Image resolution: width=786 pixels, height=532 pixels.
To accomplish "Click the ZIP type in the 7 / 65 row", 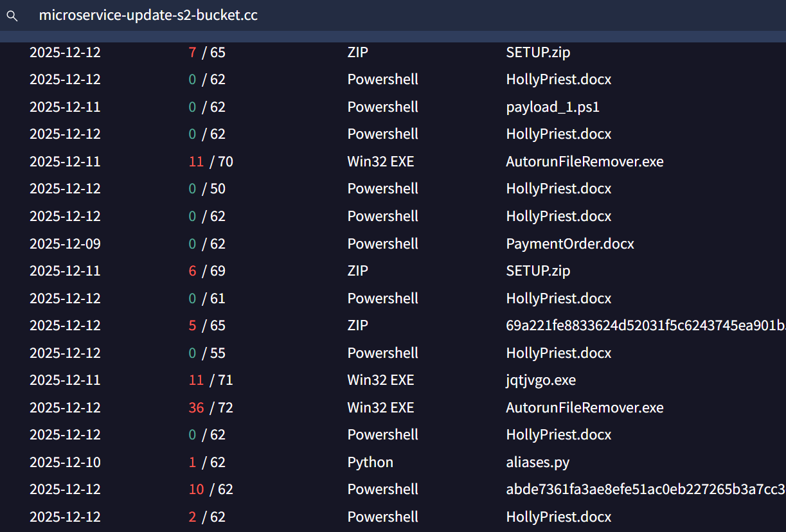I will pos(358,52).
